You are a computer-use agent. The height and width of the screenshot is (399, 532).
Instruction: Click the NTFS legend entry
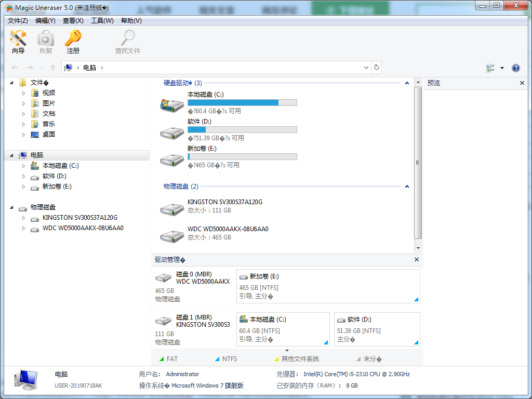click(226, 358)
